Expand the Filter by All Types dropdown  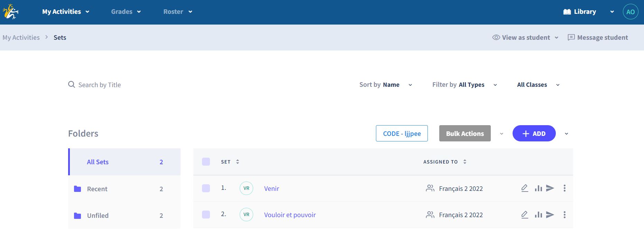click(x=464, y=85)
